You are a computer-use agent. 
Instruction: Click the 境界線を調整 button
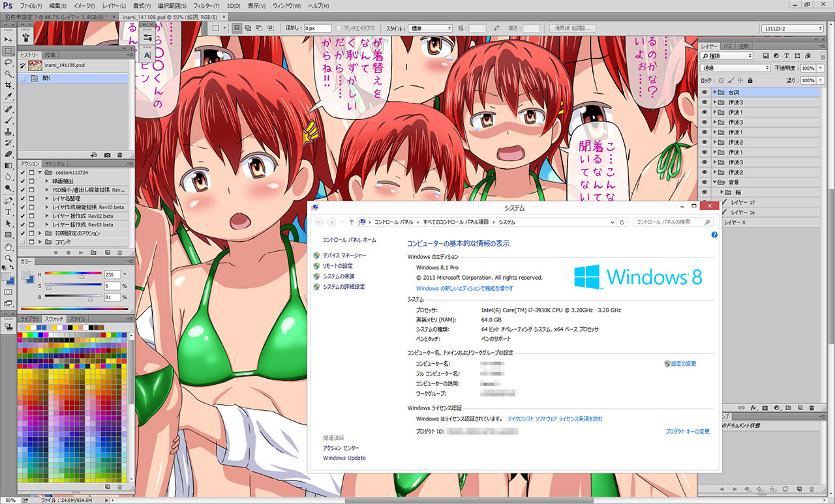[573, 29]
